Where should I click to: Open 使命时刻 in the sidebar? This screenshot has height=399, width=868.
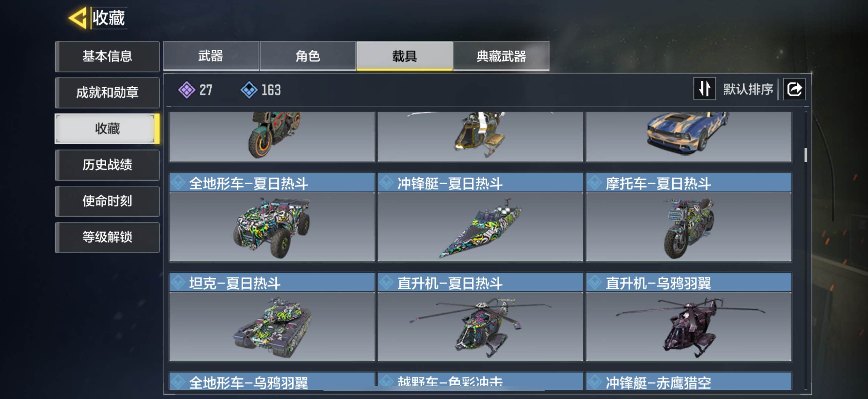(107, 201)
